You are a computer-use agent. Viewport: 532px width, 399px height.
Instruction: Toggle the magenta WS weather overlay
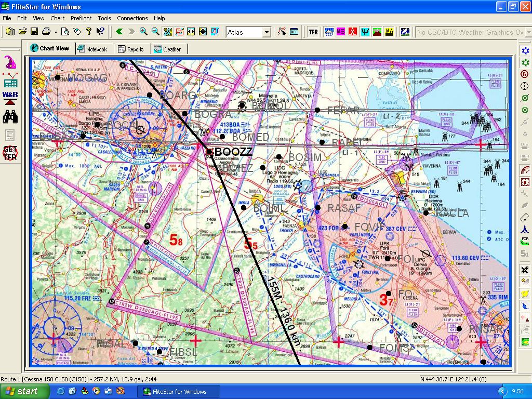click(x=341, y=32)
